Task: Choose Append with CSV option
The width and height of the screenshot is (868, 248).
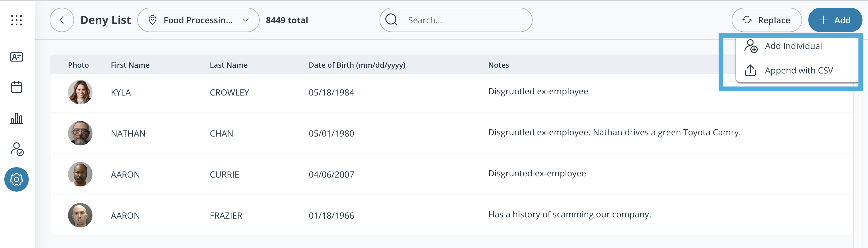Action: pyautogui.click(x=798, y=70)
